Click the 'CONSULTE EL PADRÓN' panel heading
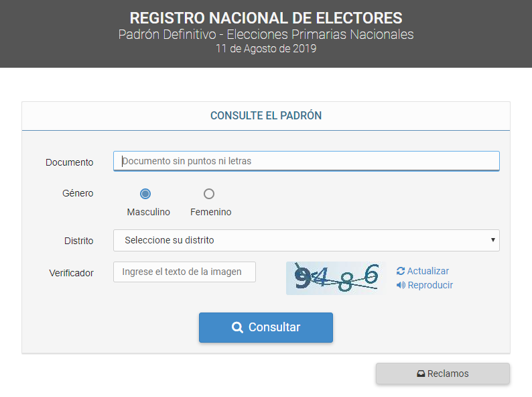Image resolution: width=532 pixels, height=397 pixels. tap(266, 115)
